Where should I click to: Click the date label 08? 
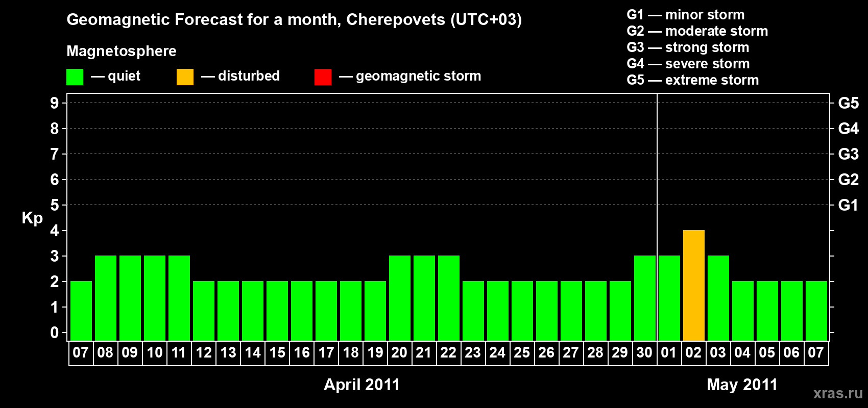point(105,352)
